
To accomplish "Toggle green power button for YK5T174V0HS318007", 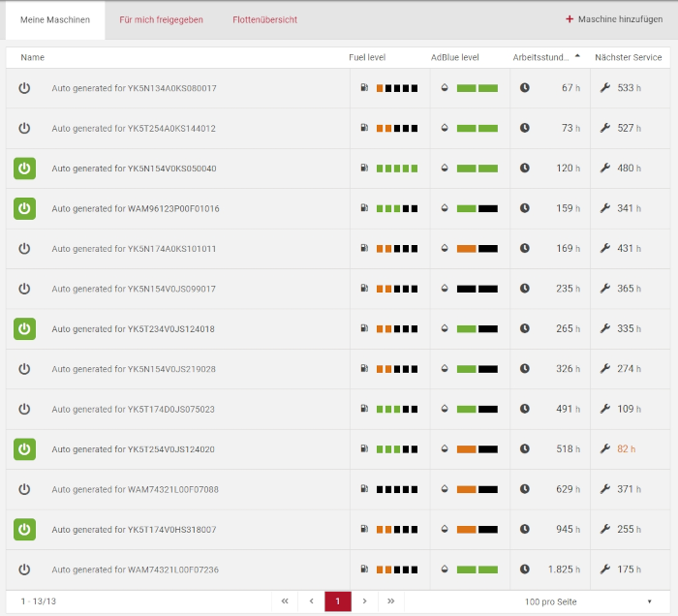I will [x=24, y=530].
